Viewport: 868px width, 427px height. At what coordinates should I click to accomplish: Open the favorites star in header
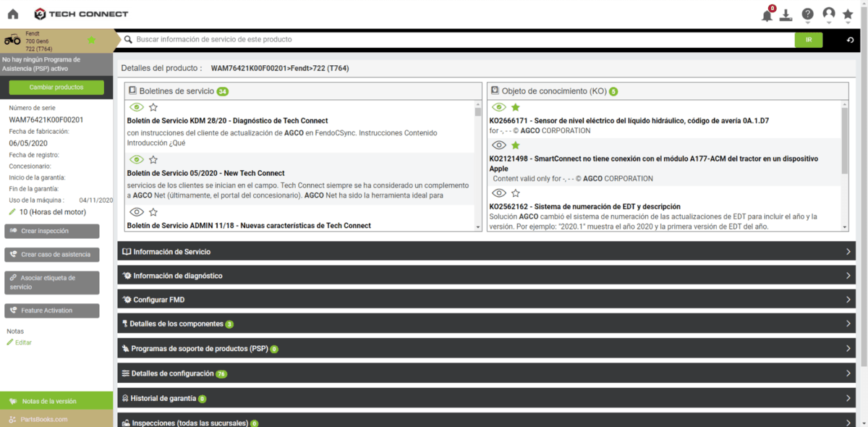(x=848, y=14)
